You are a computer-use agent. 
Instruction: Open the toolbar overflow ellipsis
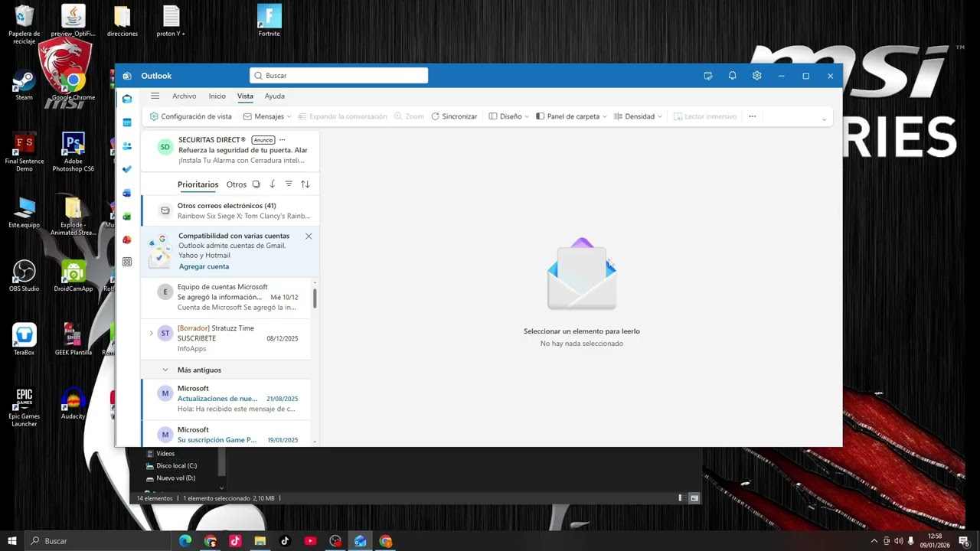click(x=753, y=116)
